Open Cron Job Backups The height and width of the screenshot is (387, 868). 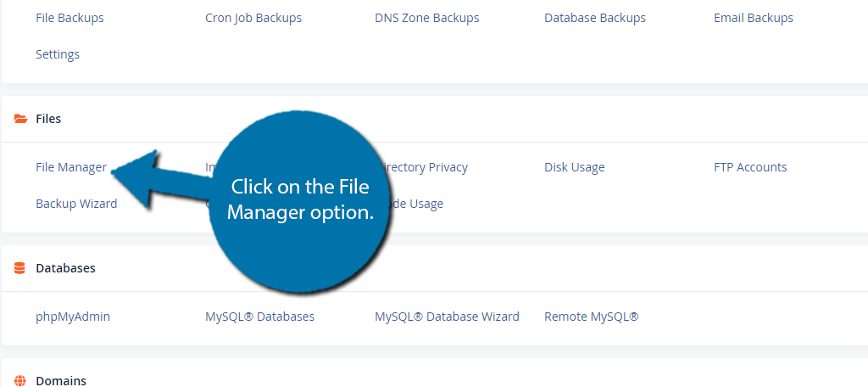[x=253, y=18]
